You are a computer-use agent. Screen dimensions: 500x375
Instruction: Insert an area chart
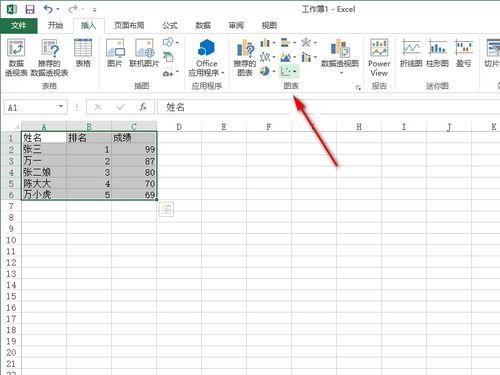[285, 57]
